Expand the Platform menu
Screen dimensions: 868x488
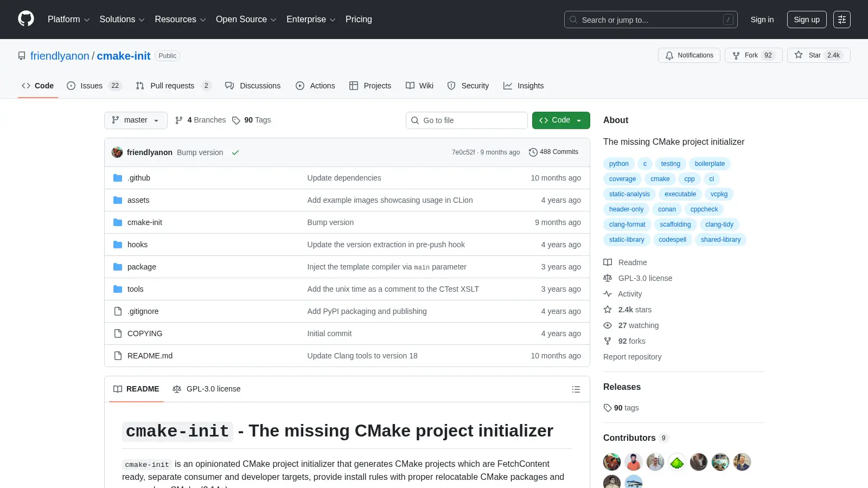(68, 20)
